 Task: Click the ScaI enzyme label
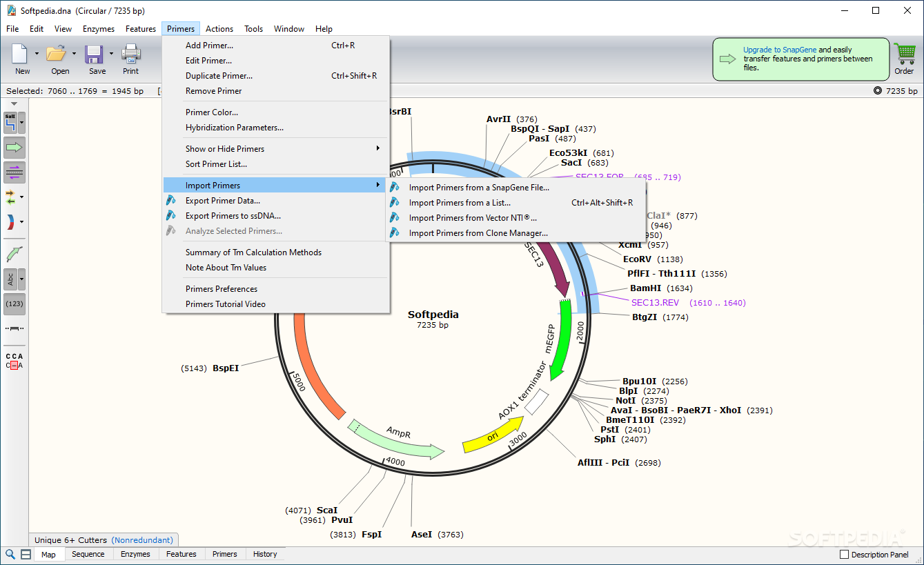[x=327, y=511]
